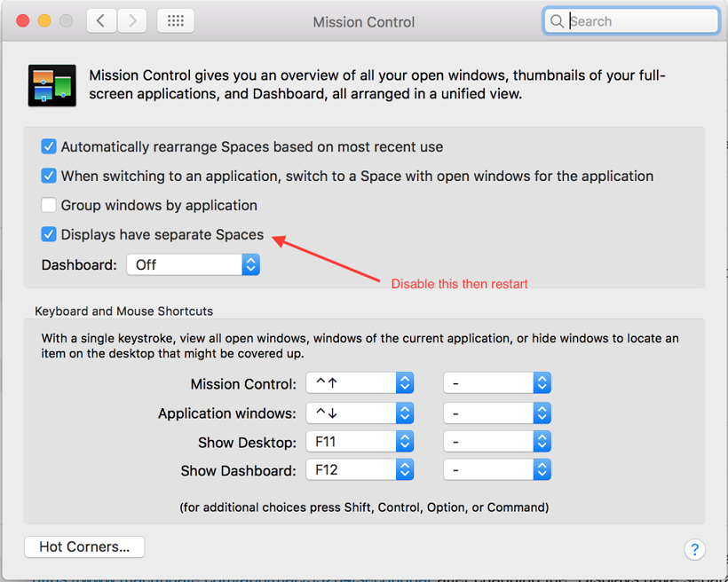Click the Show Dashboard: label
The image size is (728, 582).
tap(238, 470)
